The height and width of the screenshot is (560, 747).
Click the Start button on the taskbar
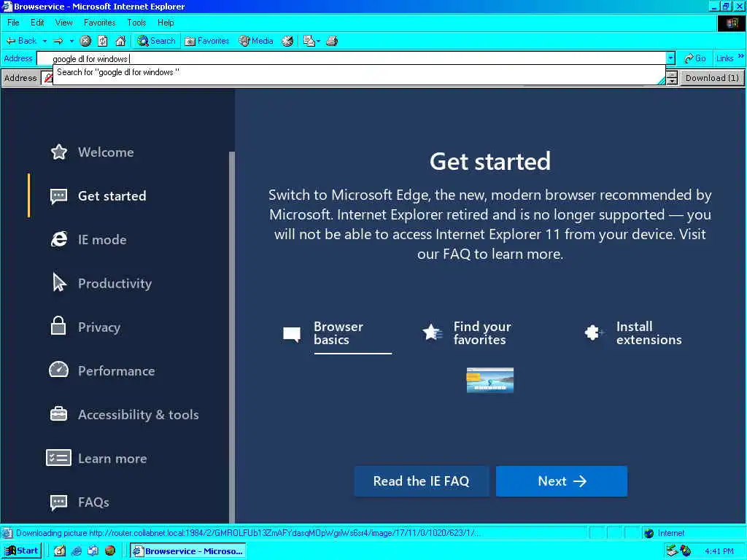tap(21, 551)
